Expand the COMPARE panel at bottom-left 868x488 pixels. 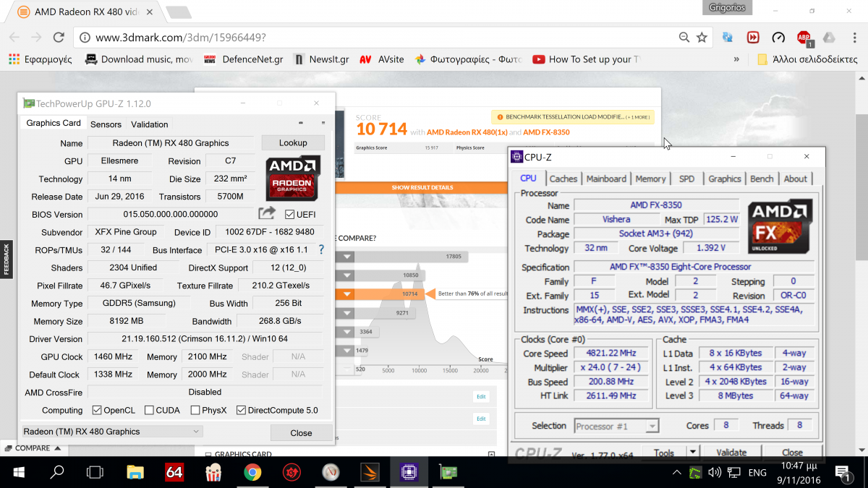pos(33,448)
